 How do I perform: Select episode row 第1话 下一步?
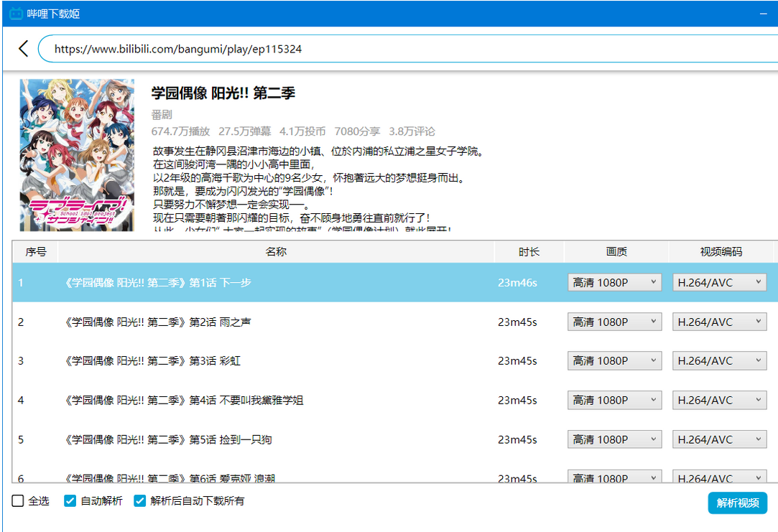(x=395, y=283)
